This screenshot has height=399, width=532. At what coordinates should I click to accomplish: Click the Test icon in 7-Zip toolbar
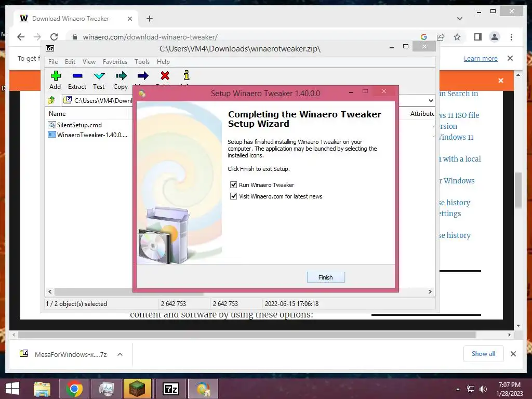tap(99, 76)
